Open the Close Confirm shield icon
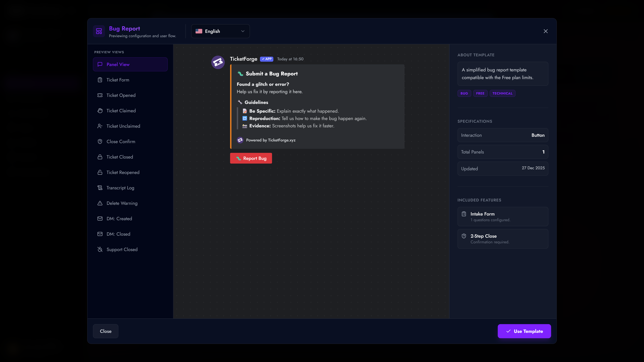644x362 pixels. click(100, 141)
